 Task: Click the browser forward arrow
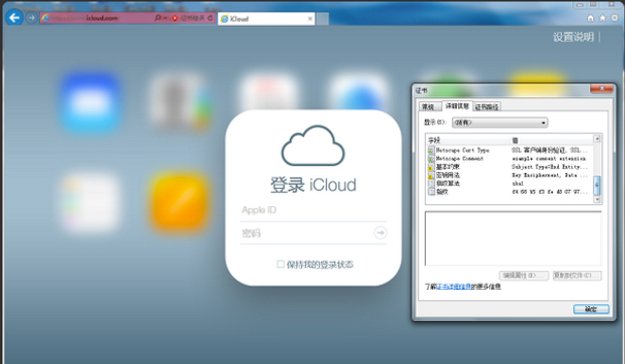(x=31, y=18)
